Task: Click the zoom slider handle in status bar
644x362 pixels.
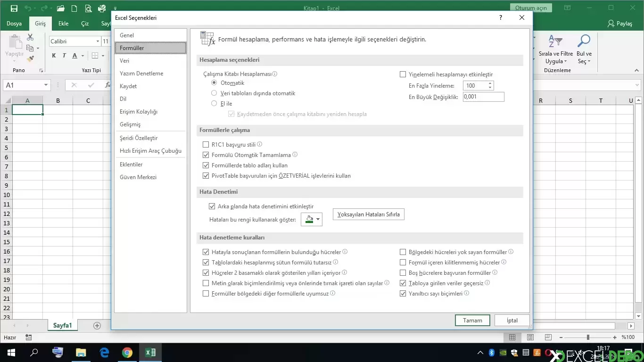Action: pyautogui.click(x=588, y=337)
